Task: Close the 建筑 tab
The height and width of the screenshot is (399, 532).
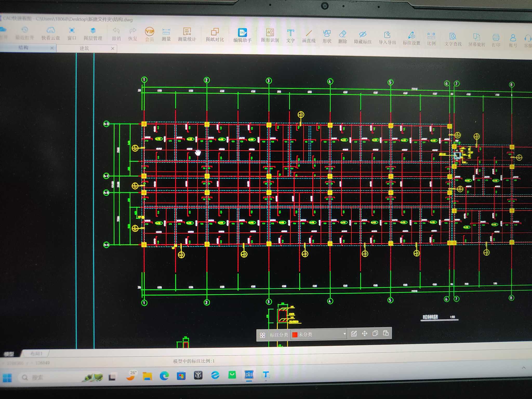Action: pos(113,49)
